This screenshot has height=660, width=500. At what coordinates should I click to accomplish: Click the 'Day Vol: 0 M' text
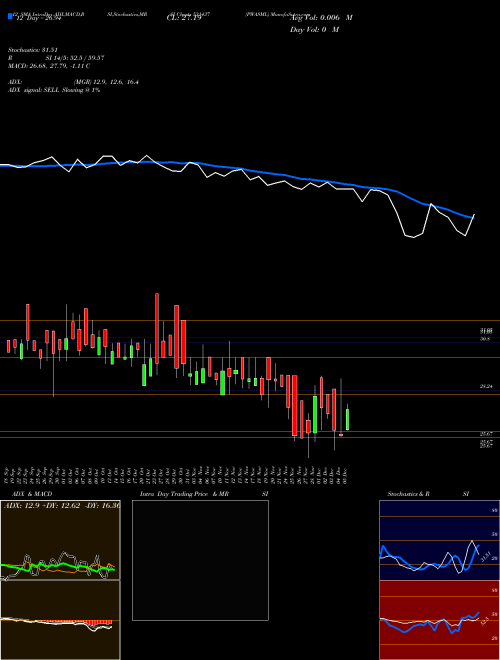314,30
